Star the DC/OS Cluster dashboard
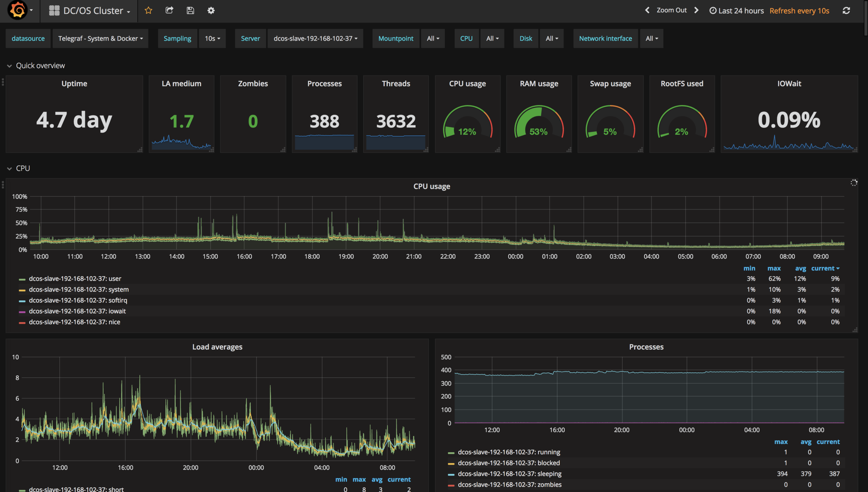The height and width of the screenshot is (492, 868). tap(148, 11)
